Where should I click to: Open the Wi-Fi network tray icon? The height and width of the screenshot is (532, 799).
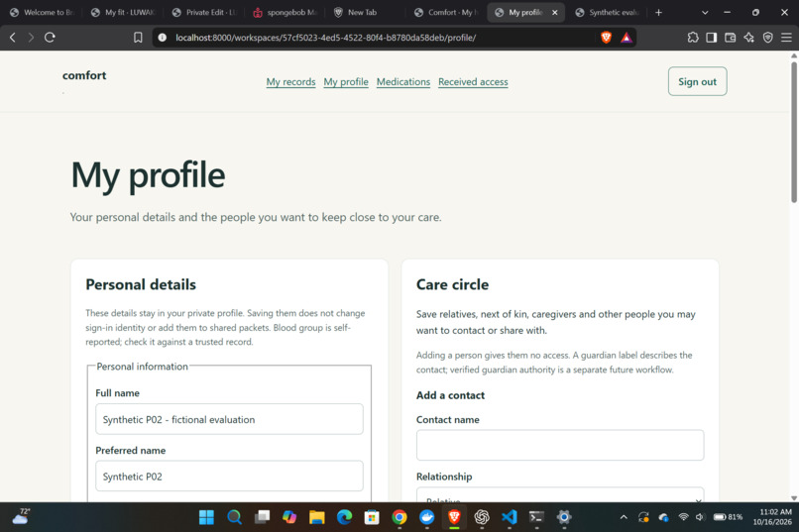coord(683,517)
